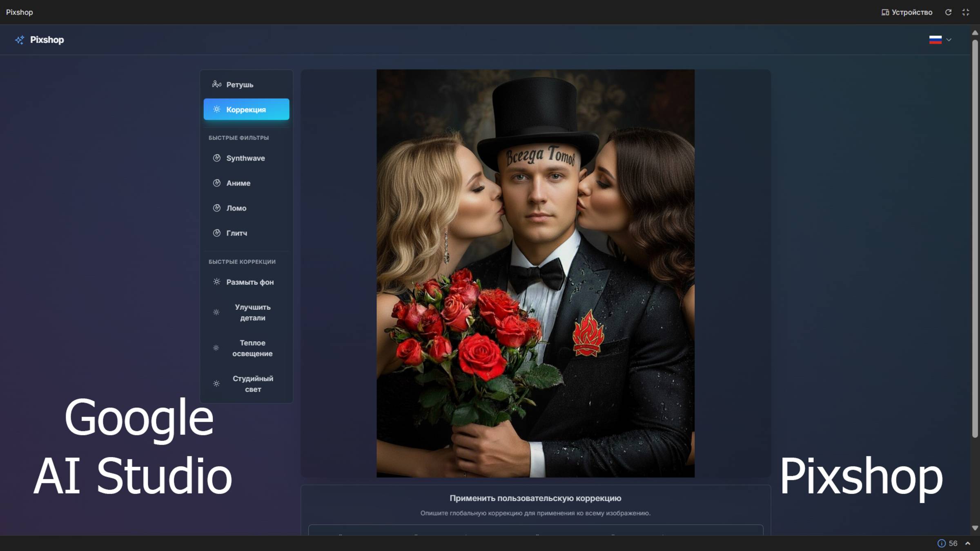This screenshot has width=980, height=551.
Task: Click the Глитч filter icon
Action: tap(217, 233)
